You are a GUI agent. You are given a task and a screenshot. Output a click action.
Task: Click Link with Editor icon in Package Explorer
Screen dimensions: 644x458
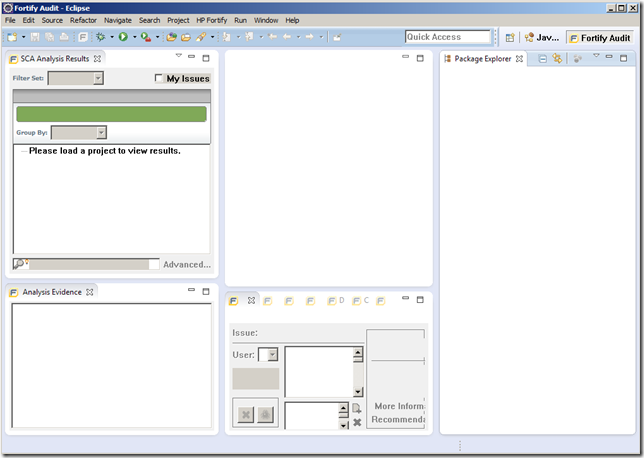557,59
